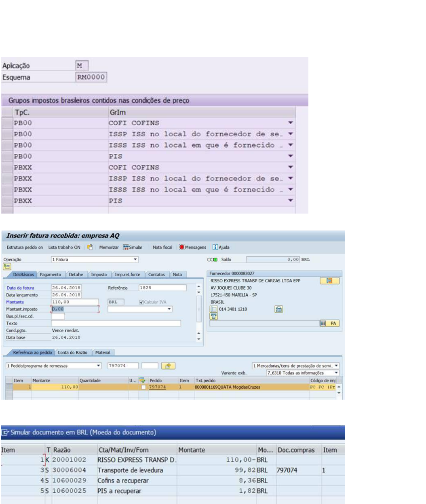
Task: Click into the Texto input field
Action: (116, 323)
